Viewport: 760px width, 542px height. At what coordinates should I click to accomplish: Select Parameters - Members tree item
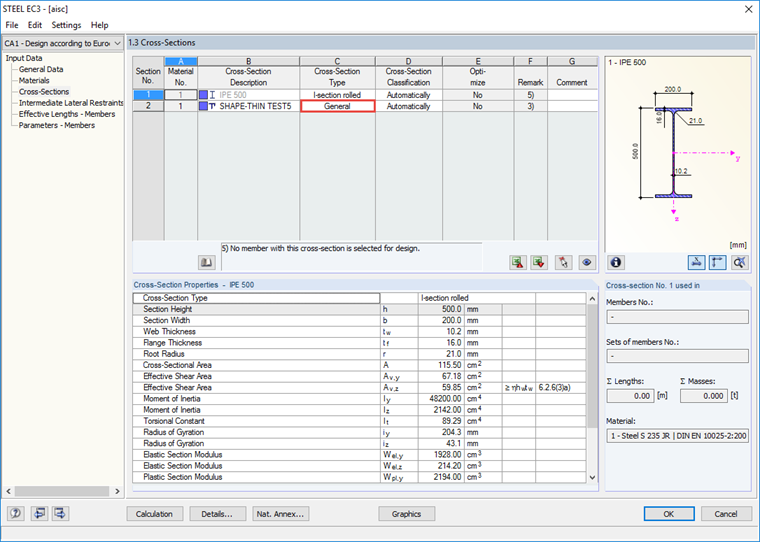click(x=57, y=125)
